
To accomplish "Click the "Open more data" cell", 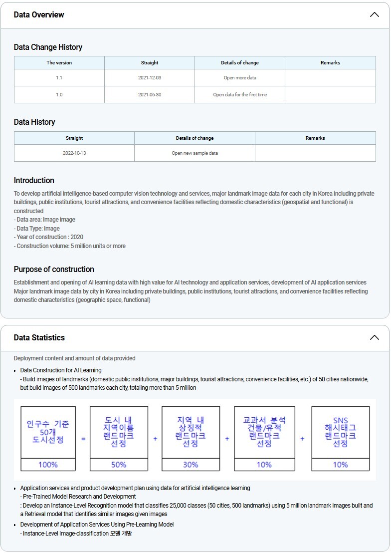I will pyautogui.click(x=240, y=78).
